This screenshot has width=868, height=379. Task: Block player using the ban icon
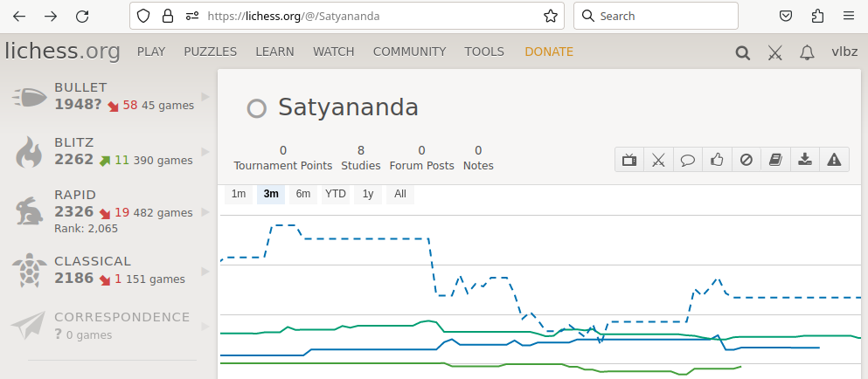pos(746,160)
